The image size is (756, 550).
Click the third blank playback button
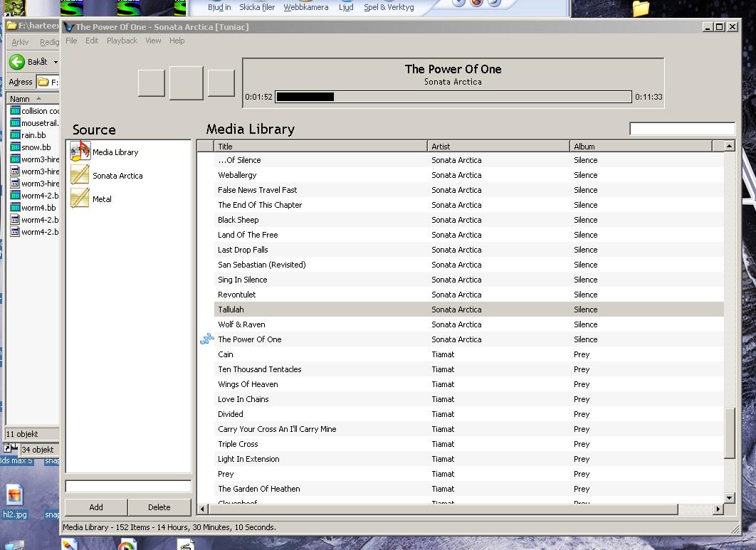click(221, 83)
